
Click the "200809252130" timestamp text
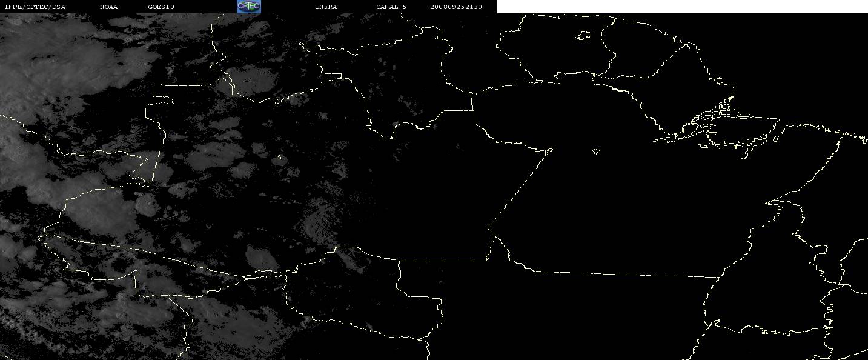[x=456, y=7]
